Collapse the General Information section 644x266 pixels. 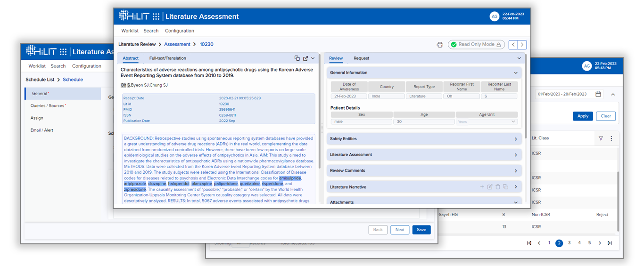click(516, 73)
